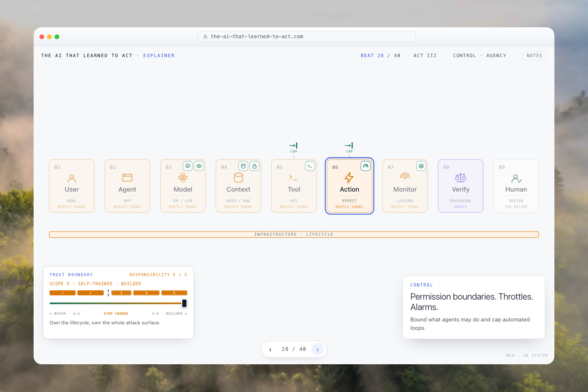Screen dimensions: 588x392
Task: Click the eye badge on the Model card
Action: (x=199, y=166)
